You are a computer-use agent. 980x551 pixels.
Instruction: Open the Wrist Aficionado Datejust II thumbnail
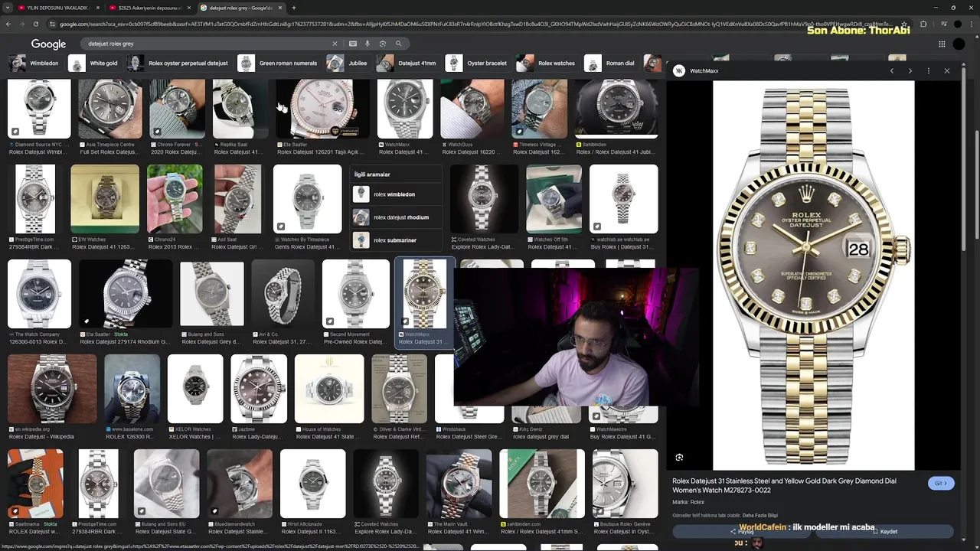click(312, 483)
